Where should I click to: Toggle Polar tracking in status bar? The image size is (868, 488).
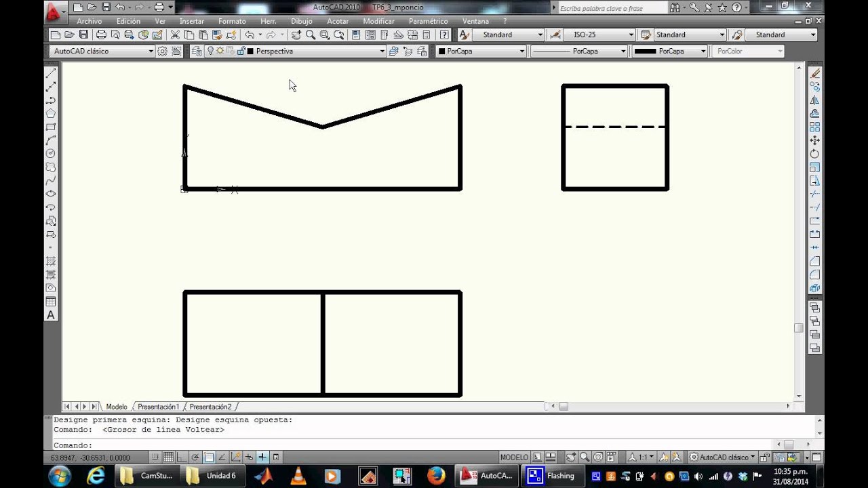196,457
